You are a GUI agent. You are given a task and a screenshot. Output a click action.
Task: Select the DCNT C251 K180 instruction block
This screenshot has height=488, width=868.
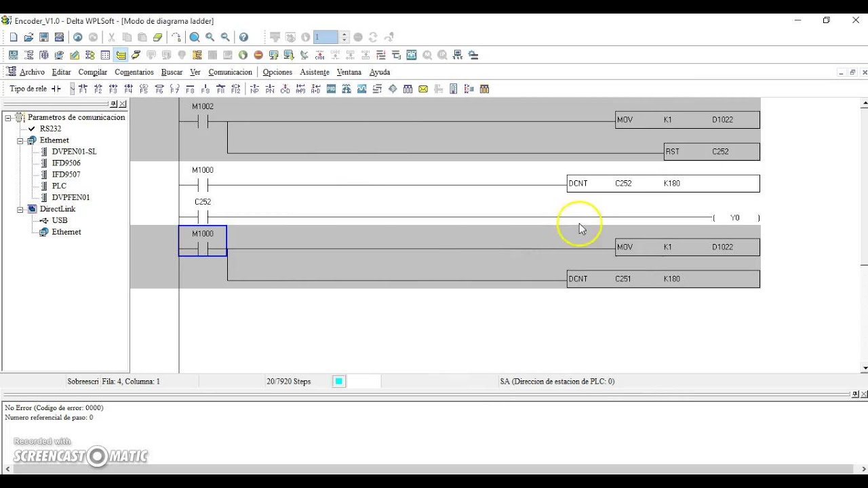tap(663, 279)
